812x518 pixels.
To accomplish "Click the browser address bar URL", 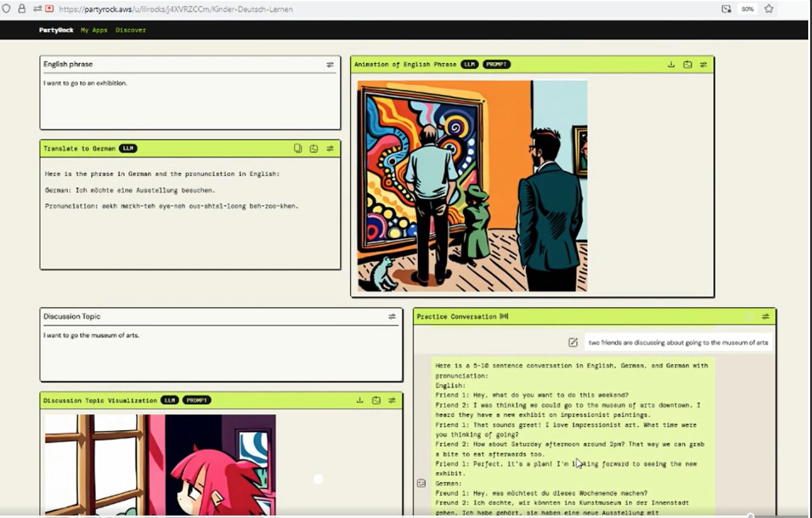I will point(176,9).
